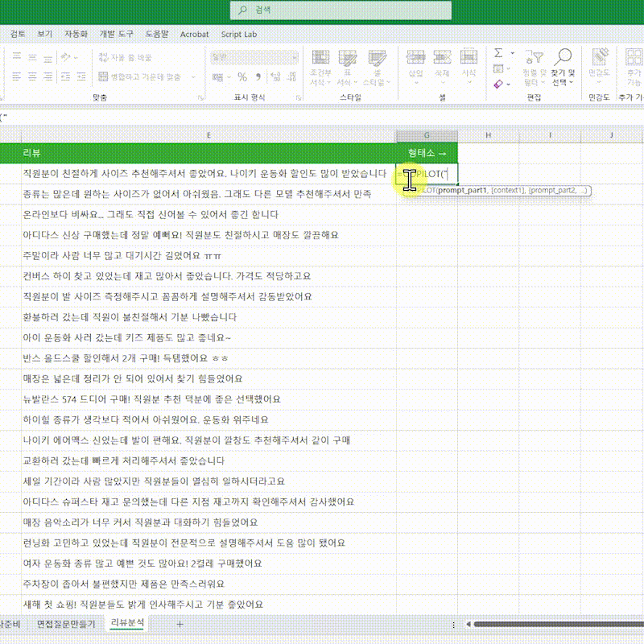Open the Script Lab ribbon tab
The image size is (644, 644).
click(239, 35)
